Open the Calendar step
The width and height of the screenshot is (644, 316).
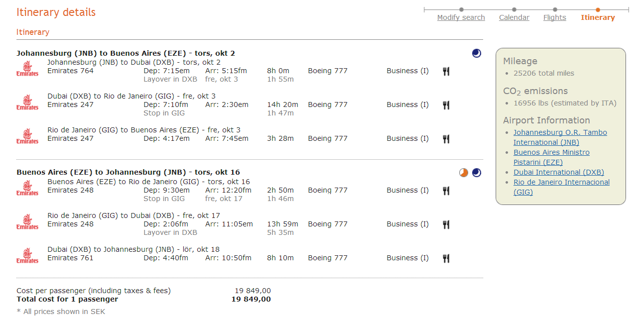(x=514, y=17)
